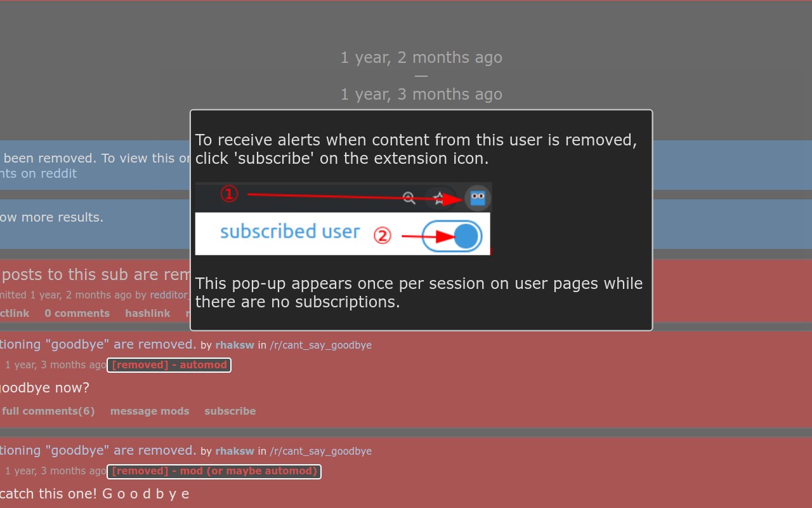The image size is (812, 508).
Task: Open the '0 comments' link on the post
Action: coord(77,314)
